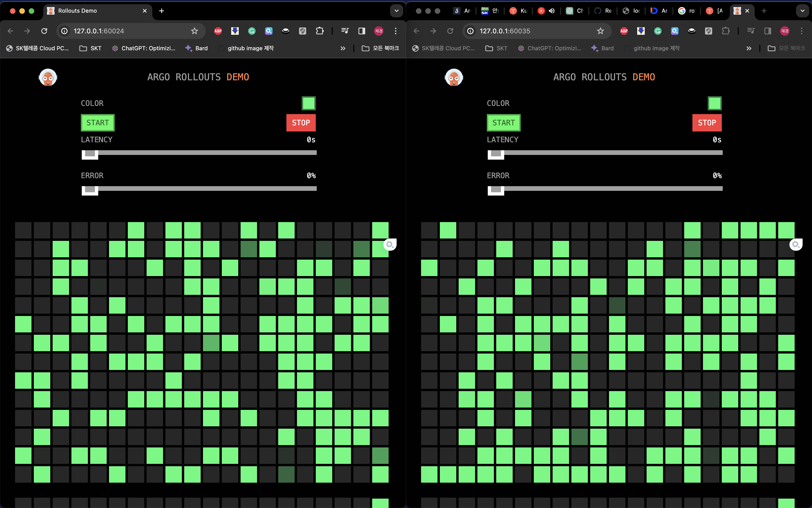This screenshot has width=812, height=508.
Task: Close the Rollouts Demo tab in left window
Action: (144, 11)
